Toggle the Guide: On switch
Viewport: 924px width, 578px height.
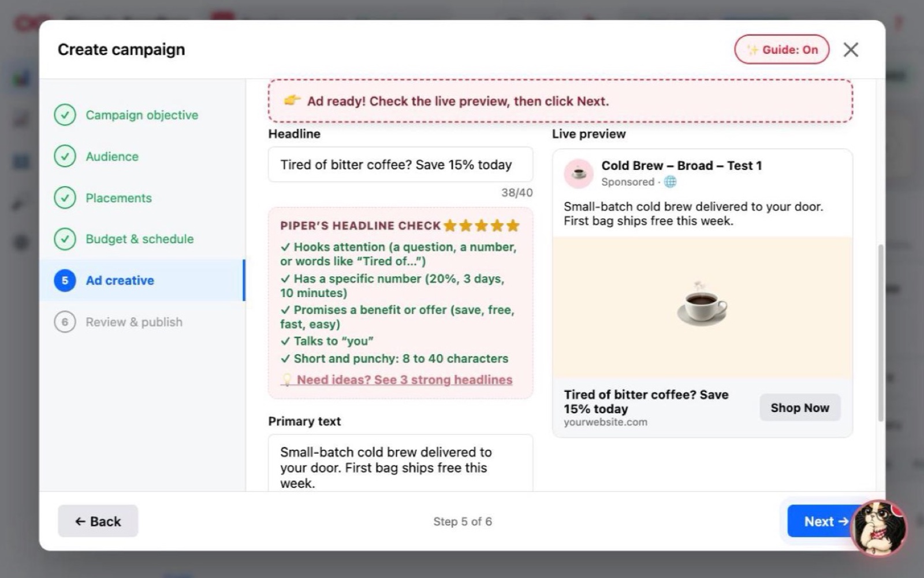coord(782,50)
